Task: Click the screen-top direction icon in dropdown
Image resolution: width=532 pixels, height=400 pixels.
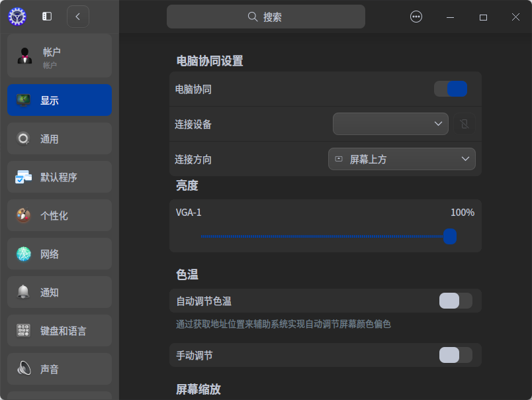Action: [339, 159]
